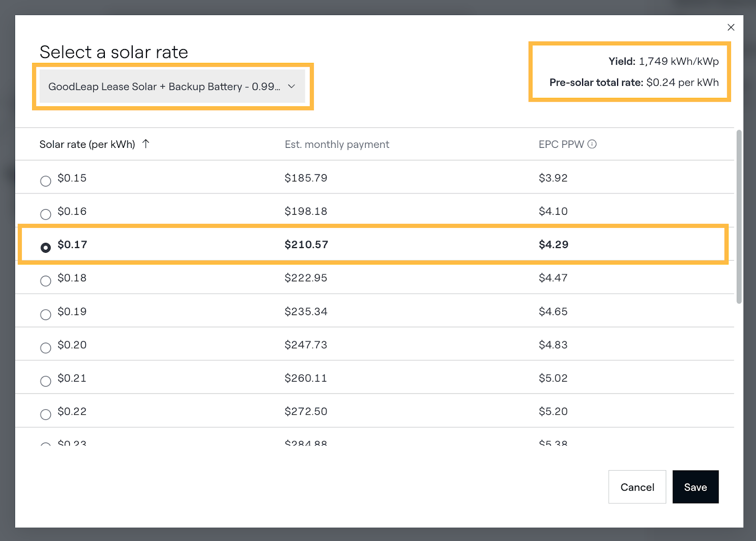This screenshot has width=756, height=541.
Task: Click the rate list vertical scrollbar
Action: 739,217
